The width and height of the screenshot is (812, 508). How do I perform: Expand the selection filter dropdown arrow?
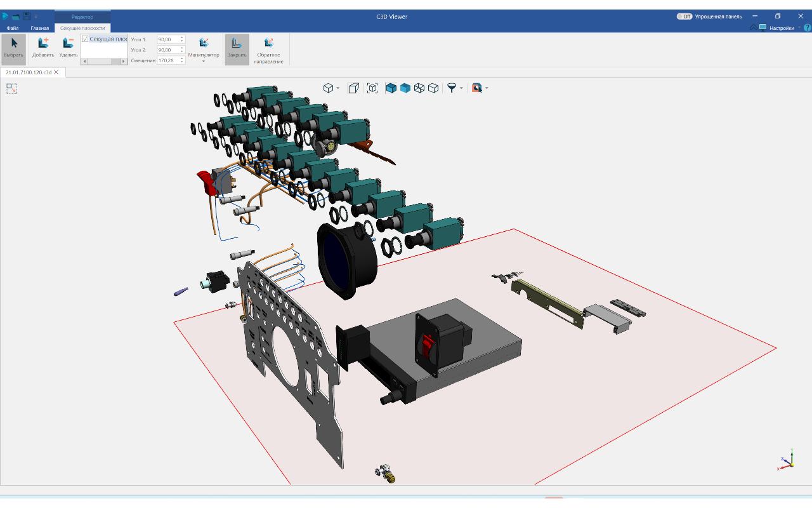click(x=461, y=88)
